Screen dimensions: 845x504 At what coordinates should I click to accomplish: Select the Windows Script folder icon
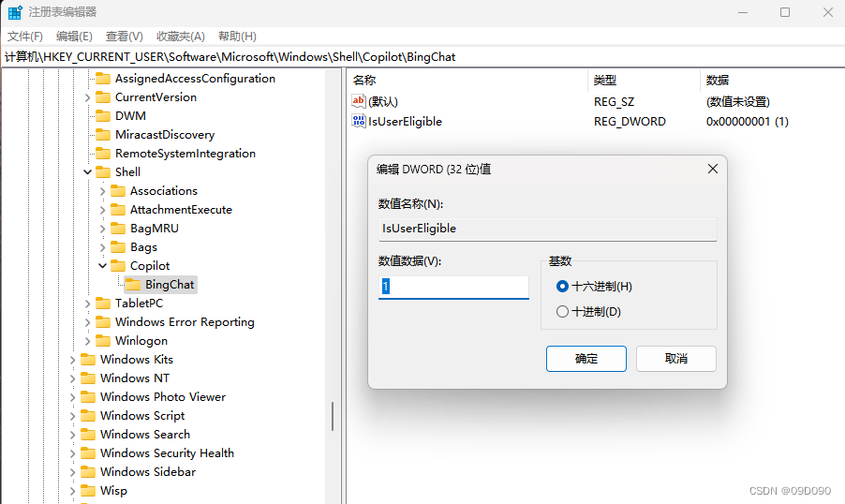(88, 416)
